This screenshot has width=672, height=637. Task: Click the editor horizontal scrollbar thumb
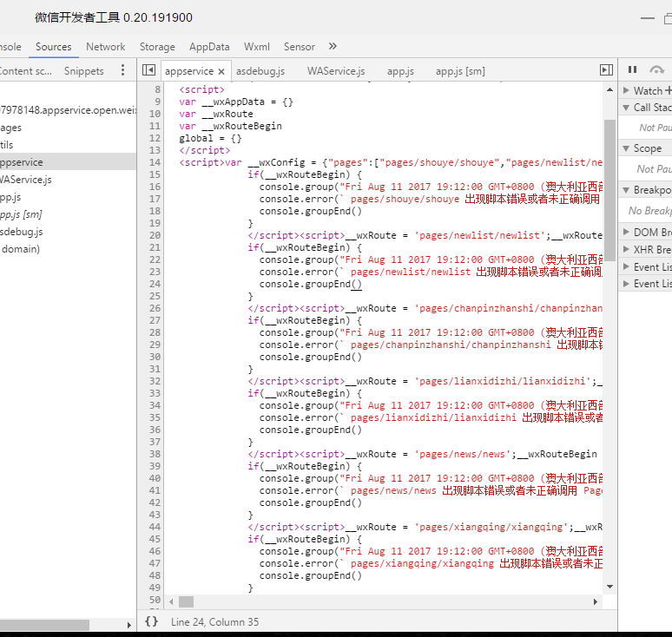(186, 602)
